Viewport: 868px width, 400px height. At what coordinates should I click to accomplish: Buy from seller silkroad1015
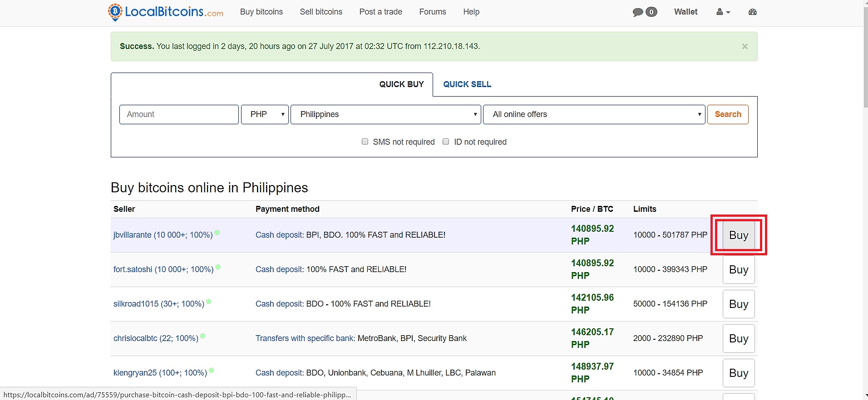click(x=739, y=304)
